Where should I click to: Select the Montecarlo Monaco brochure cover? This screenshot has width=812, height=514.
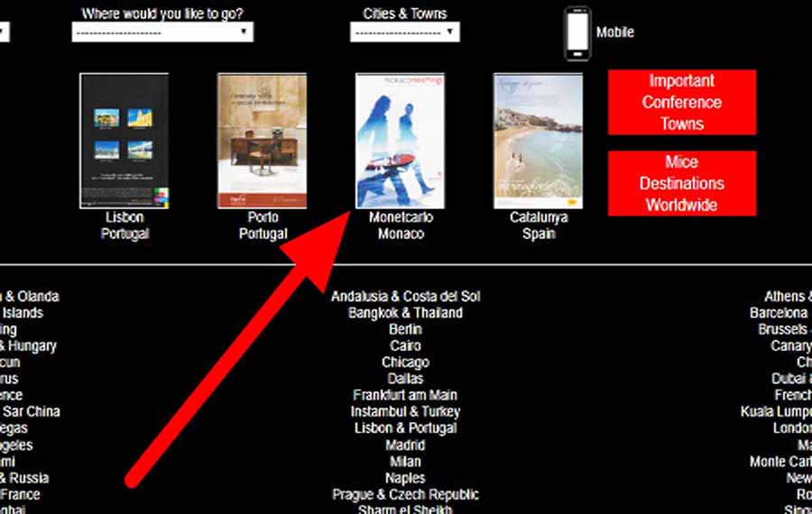[x=400, y=141]
